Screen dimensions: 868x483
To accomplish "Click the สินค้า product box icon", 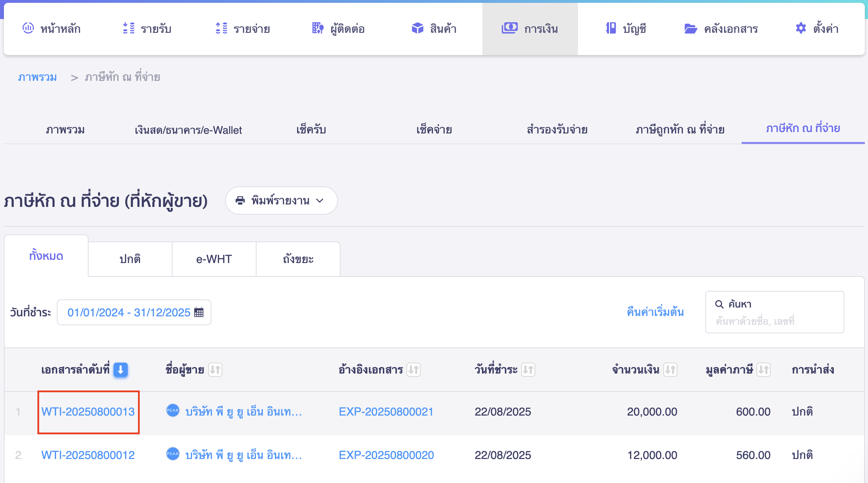I will tap(417, 28).
